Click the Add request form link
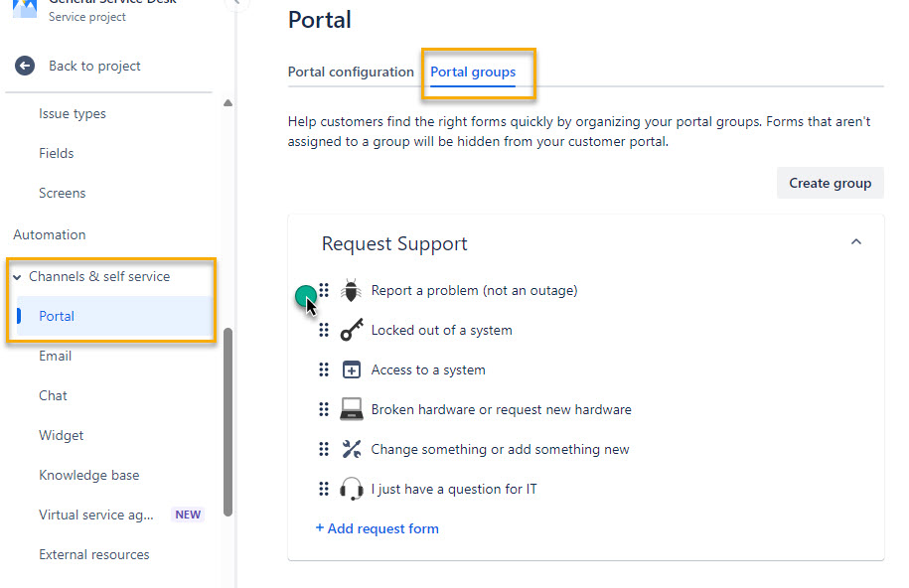 click(378, 528)
